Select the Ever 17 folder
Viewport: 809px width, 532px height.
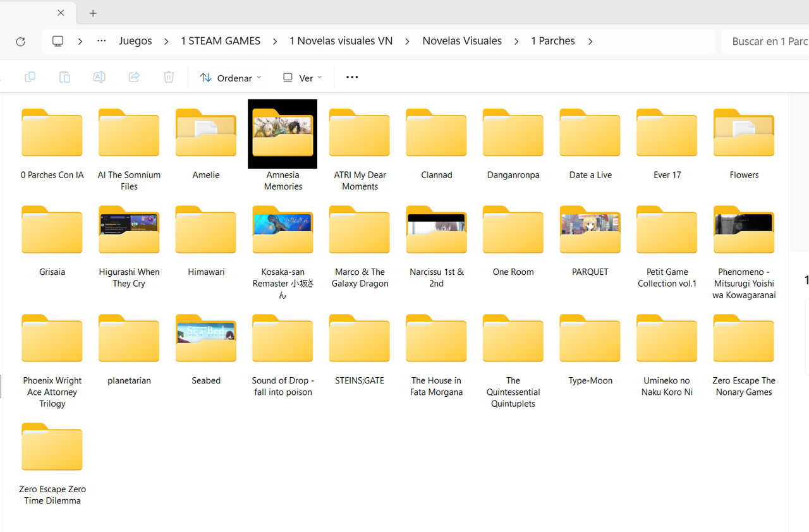(667, 133)
